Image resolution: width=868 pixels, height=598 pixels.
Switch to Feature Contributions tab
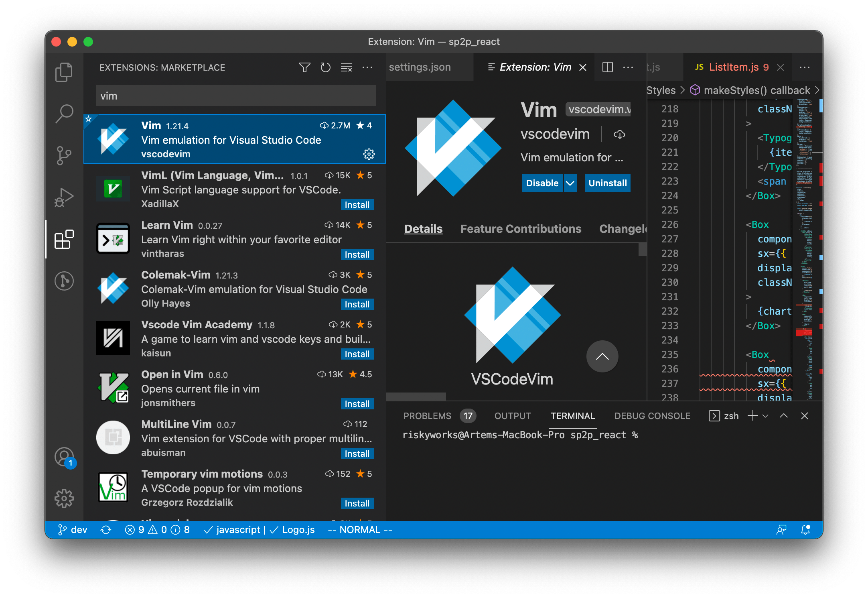521,229
